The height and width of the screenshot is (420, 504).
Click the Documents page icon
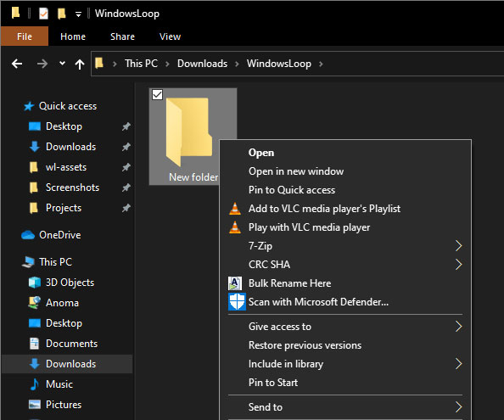(x=34, y=344)
